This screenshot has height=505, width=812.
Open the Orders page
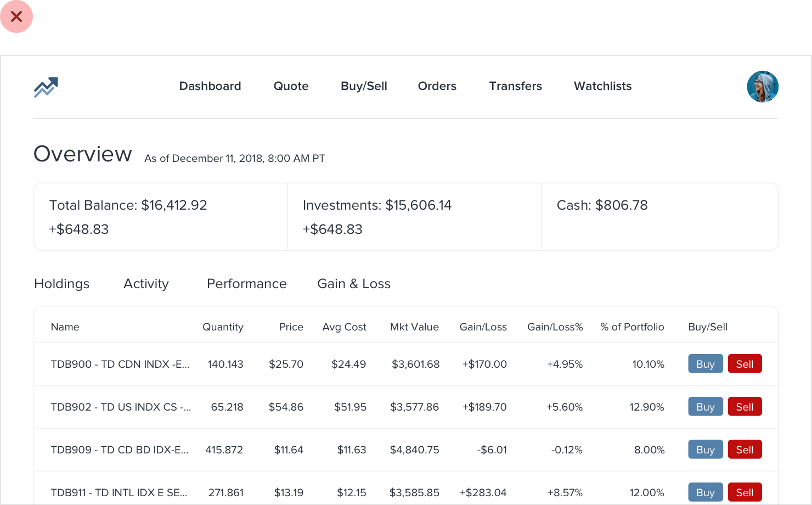pos(437,86)
